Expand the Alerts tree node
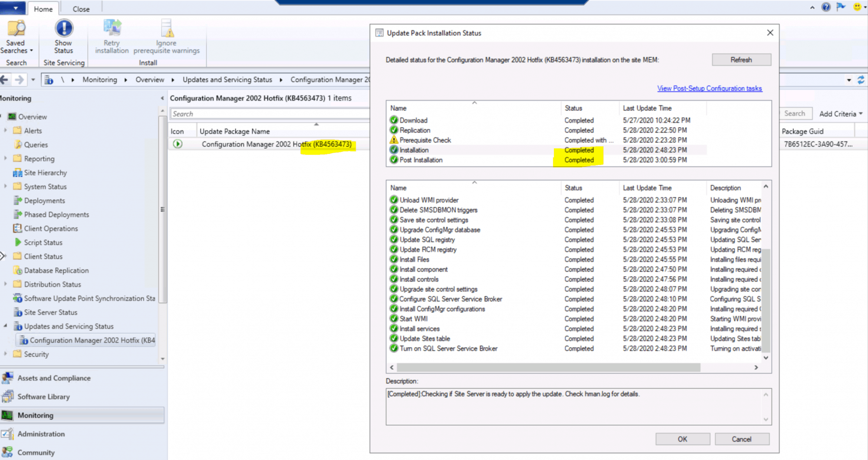Image resolution: width=868 pixels, height=460 pixels. (x=6, y=130)
